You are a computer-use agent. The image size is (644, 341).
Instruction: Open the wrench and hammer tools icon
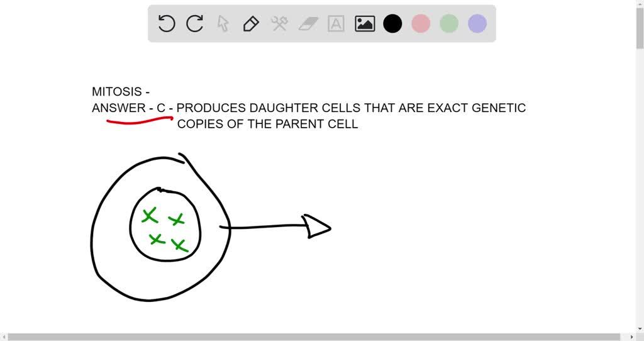[x=279, y=24]
